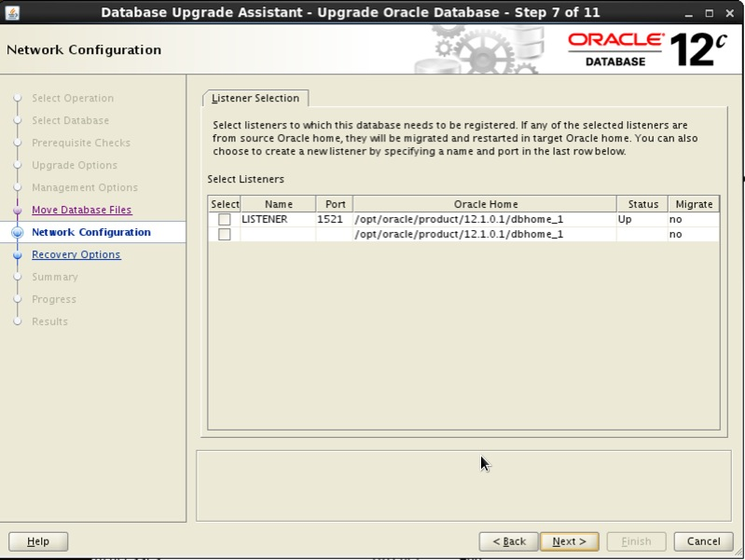Image resolution: width=745 pixels, height=560 pixels.
Task: Tick the checkbox in the new listener row
Action: pos(225,234)
